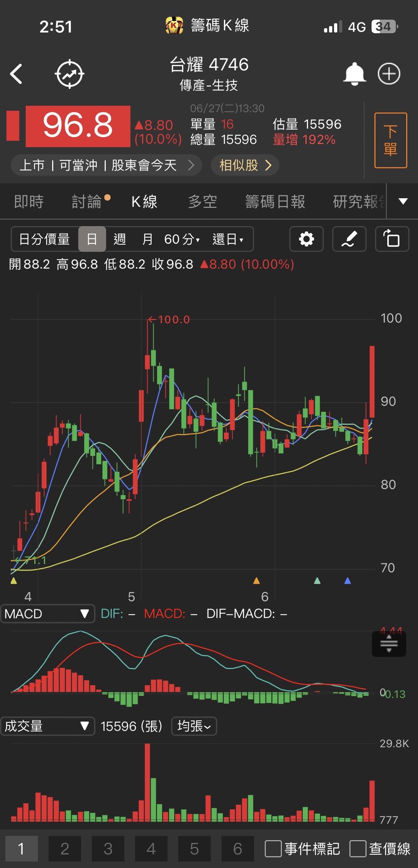Screen dimensions: 418x868
Task: Tap the latest tall red candlestick
Action: 372,381
